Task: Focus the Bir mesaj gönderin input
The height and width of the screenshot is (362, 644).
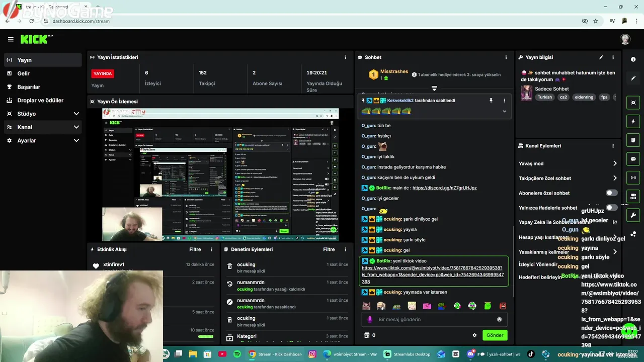Action: click(x=434, y=319)
